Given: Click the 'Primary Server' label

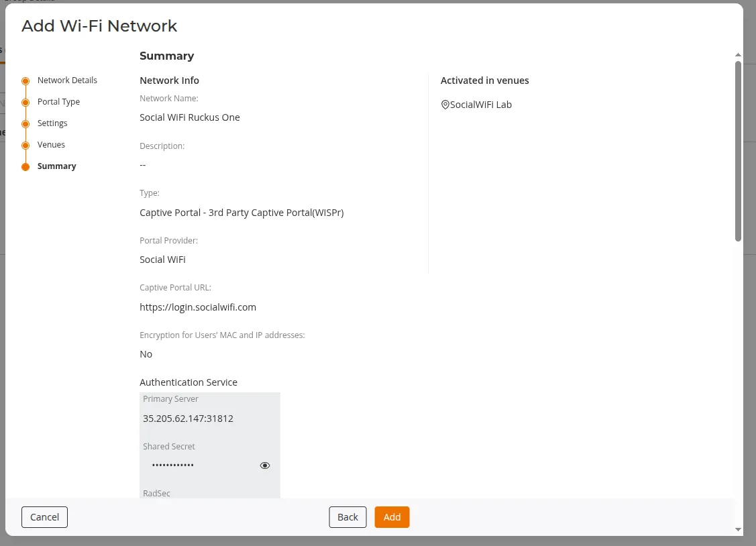Looking at the screenshot, I should (x=170, y=399).
